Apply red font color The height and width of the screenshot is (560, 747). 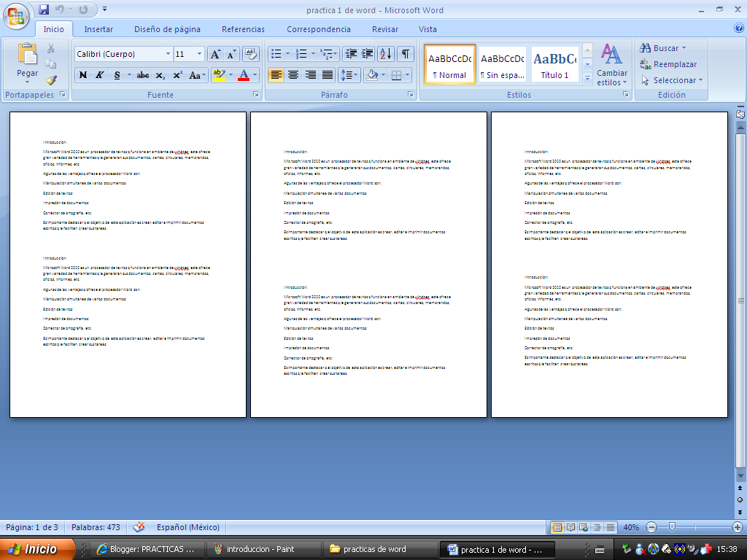pos(244,75)
